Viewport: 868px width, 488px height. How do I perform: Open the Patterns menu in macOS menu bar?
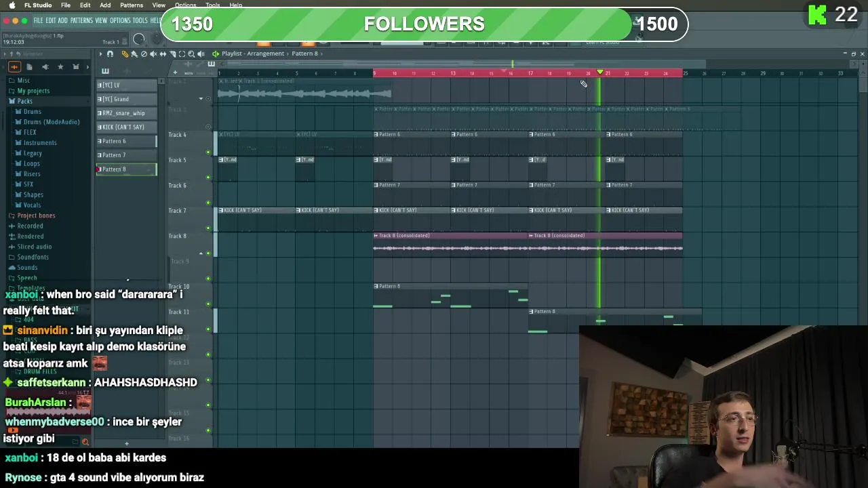132,5
